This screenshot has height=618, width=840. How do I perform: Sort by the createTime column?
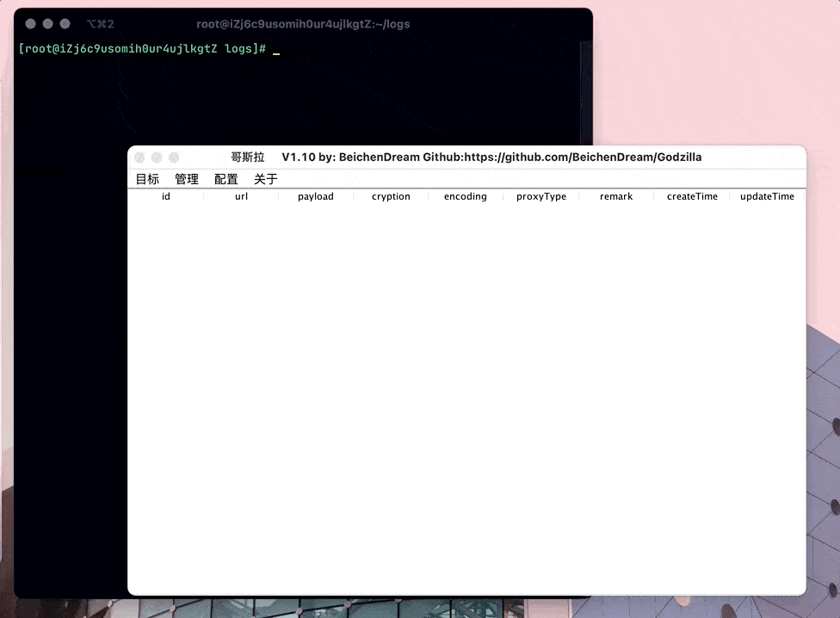click(692, 196)
